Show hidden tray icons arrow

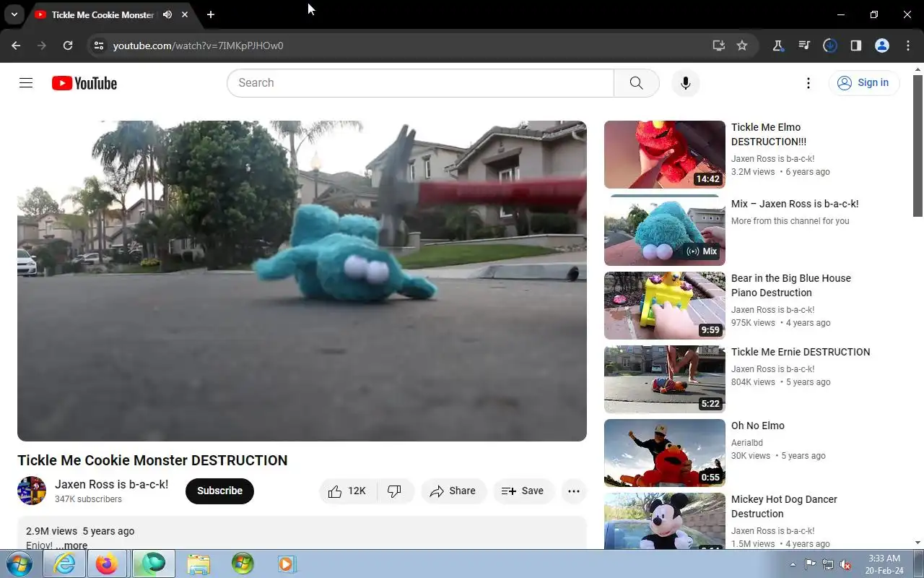[793, 564]
